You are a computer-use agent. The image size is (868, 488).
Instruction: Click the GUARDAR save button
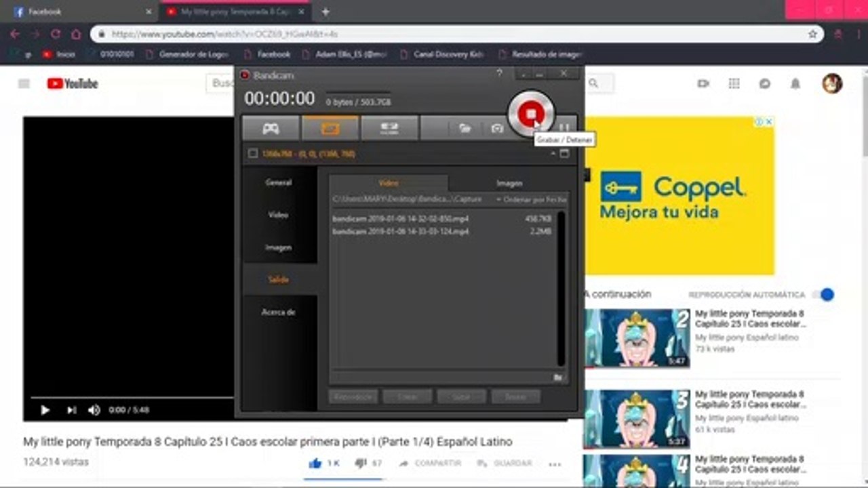click(x=505, y=464)
